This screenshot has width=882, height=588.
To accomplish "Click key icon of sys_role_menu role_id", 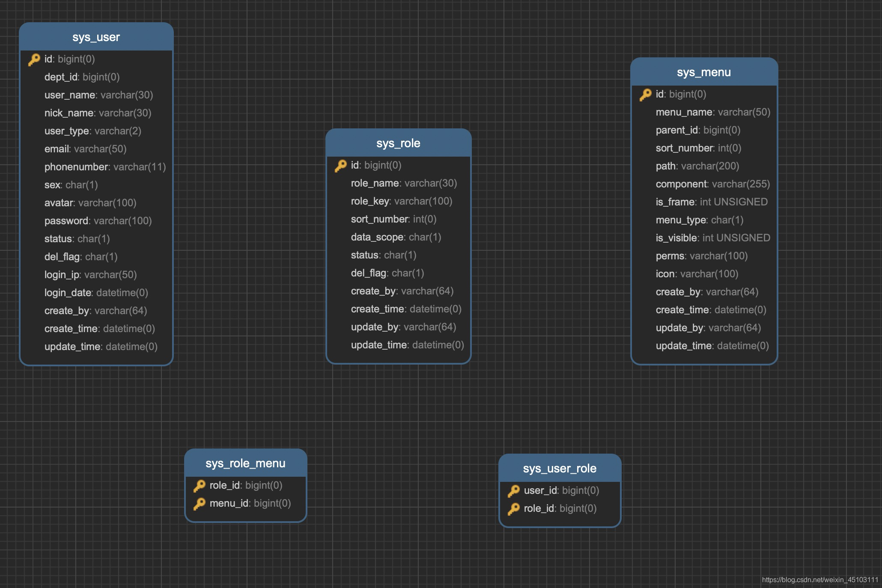I will click(200, 486).
